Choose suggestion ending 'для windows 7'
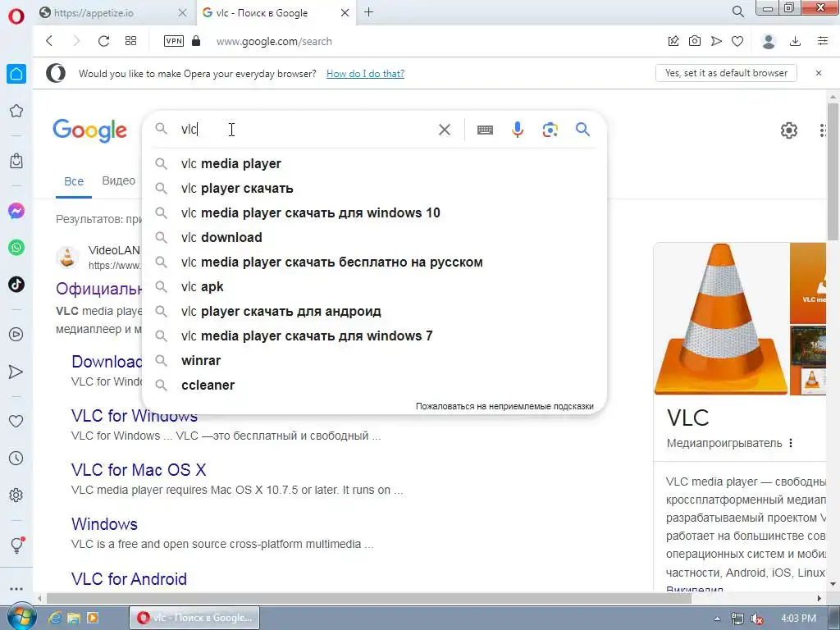Viewport: 840px width, 630px height. [x=374, y=336]
